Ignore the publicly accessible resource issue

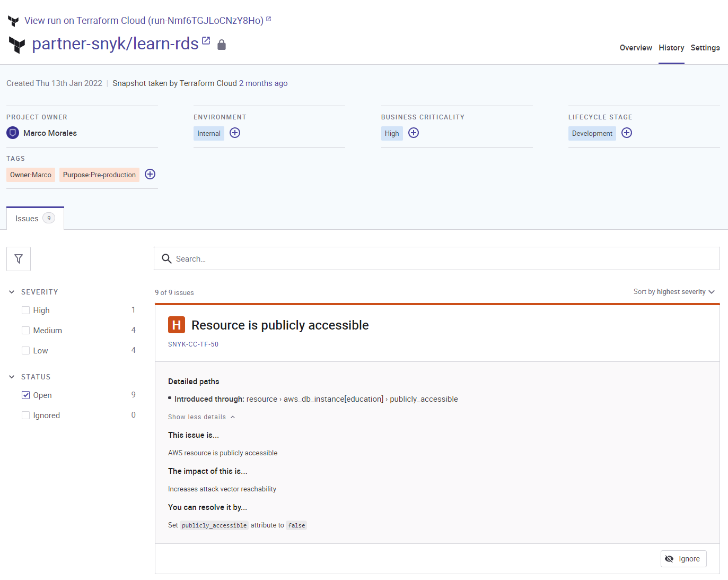(x=683, y=558)
